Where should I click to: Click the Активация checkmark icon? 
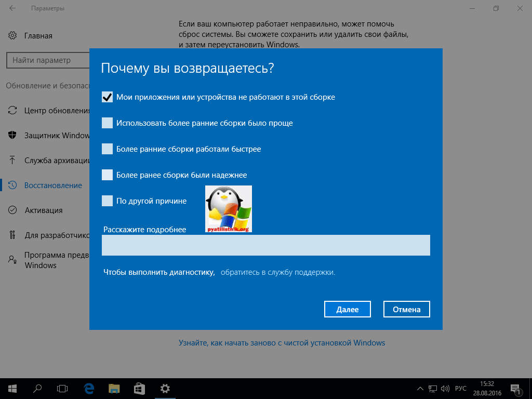[12, 210]
